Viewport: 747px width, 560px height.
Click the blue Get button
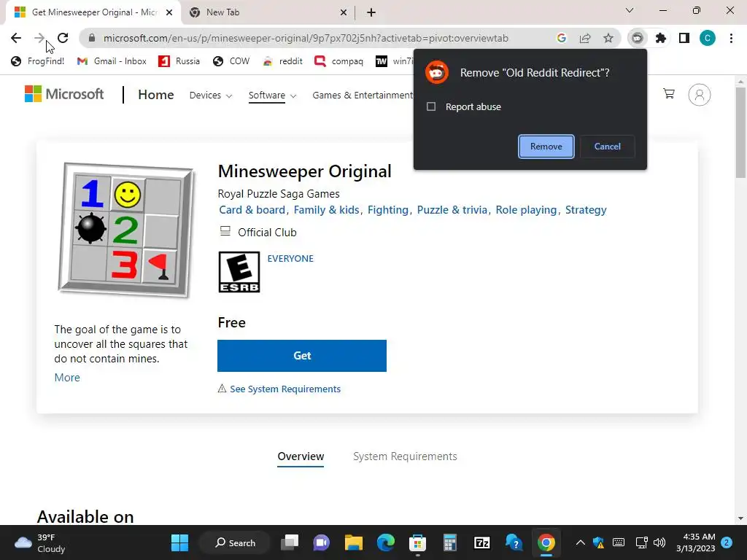coord(302,356)
